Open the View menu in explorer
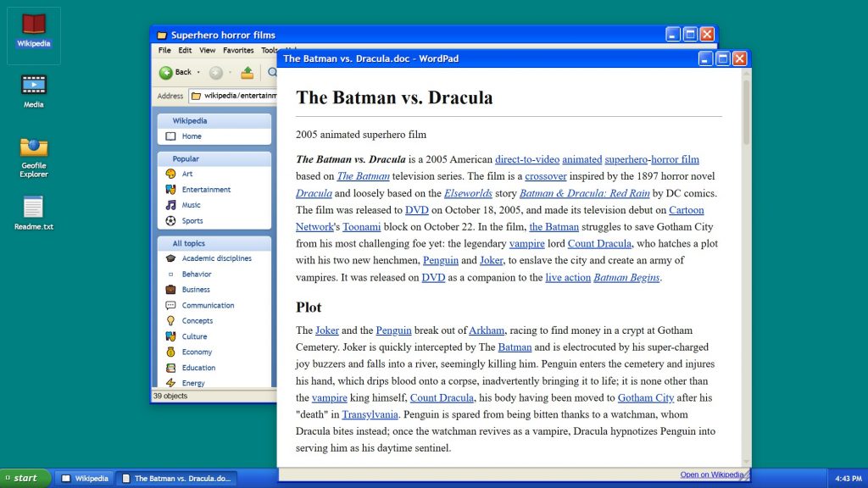This screenshot has width=868, height=488. [x=207, y=50]
